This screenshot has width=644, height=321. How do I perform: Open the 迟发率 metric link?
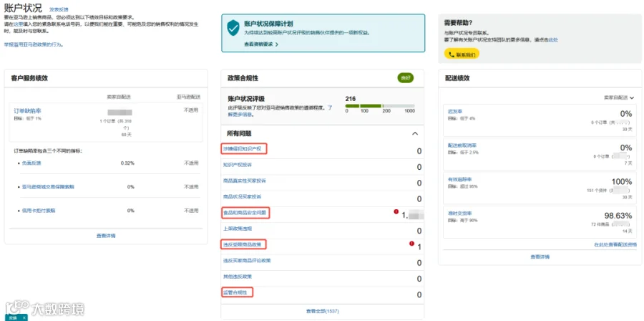pyautogui.click(x=455, y=112)
